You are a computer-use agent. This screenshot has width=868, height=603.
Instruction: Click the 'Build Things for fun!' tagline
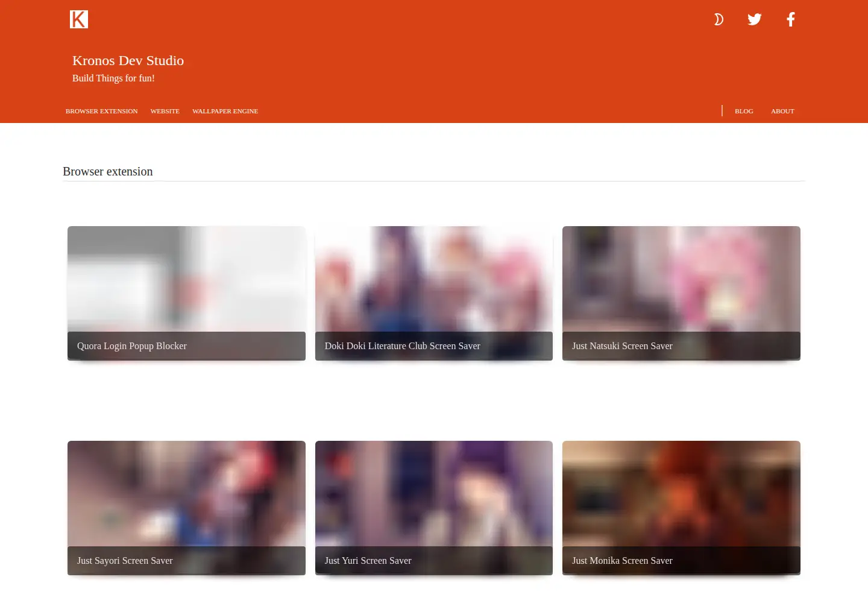click(113, 78)
